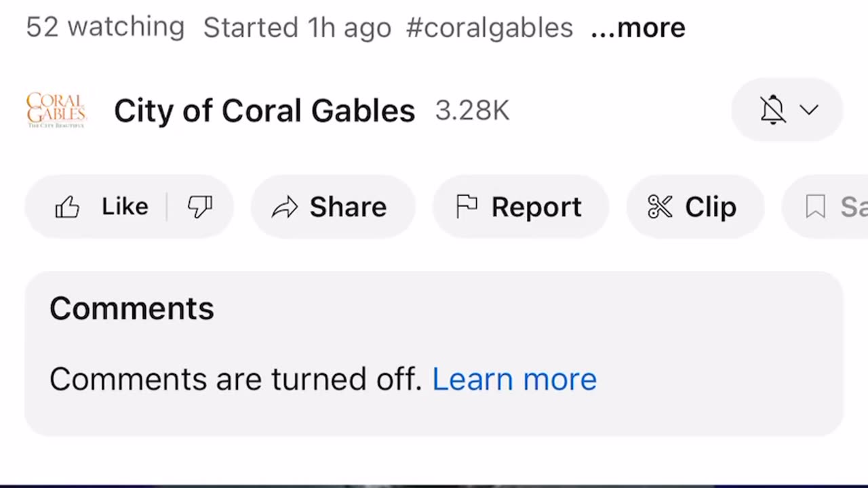The width and height of the screenshot is (868, 488).
Task: Tap the bookmark Save icon
Action: [x=815, y=207]
